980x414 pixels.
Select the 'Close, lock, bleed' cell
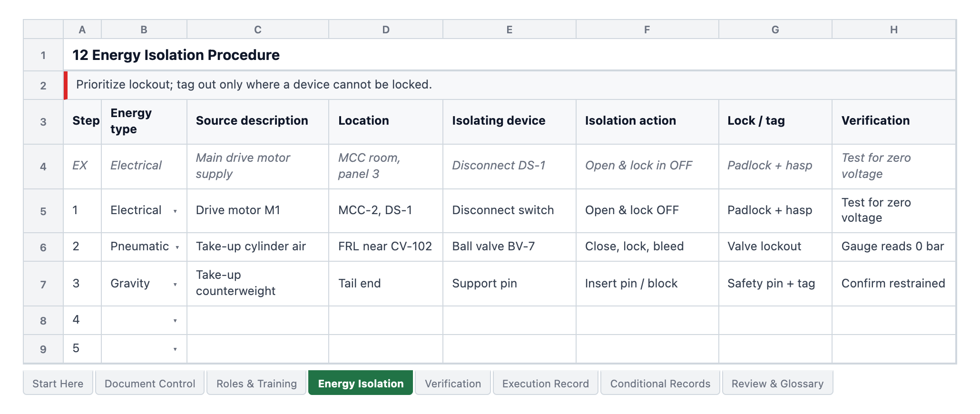click(x=647, y=247)
